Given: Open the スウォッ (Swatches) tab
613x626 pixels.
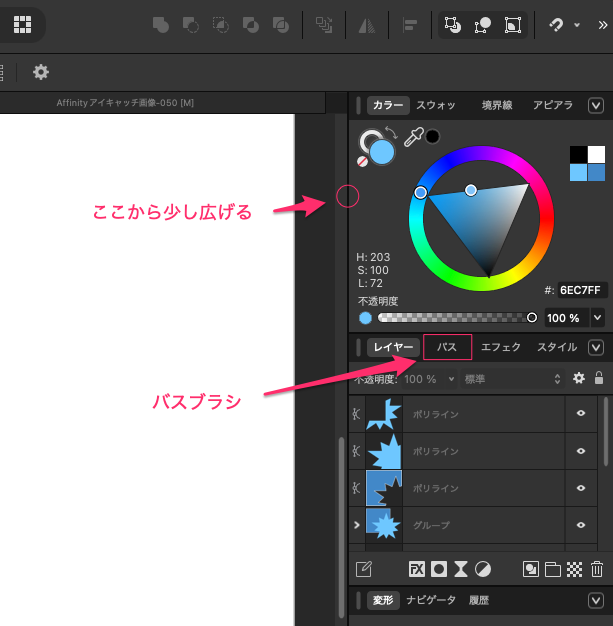Looking at the screenshot, I should [x=436, y=105].
